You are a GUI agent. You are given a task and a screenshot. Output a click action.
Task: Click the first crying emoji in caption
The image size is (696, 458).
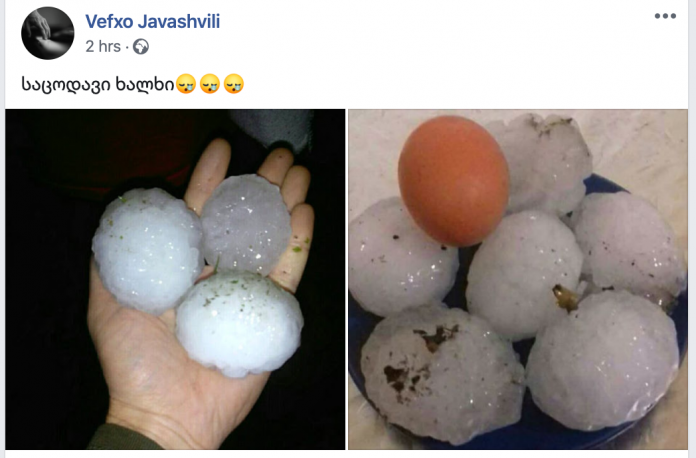pos(186,84)
